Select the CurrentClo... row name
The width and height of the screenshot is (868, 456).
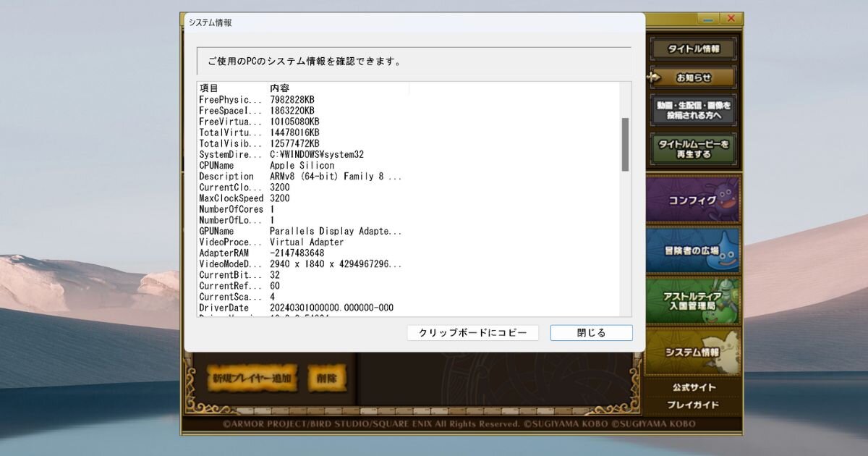(231, 187)
